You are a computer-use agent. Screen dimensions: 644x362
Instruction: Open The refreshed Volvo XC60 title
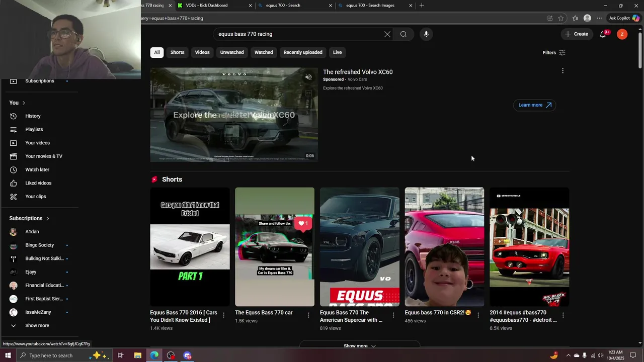point(358,72)
